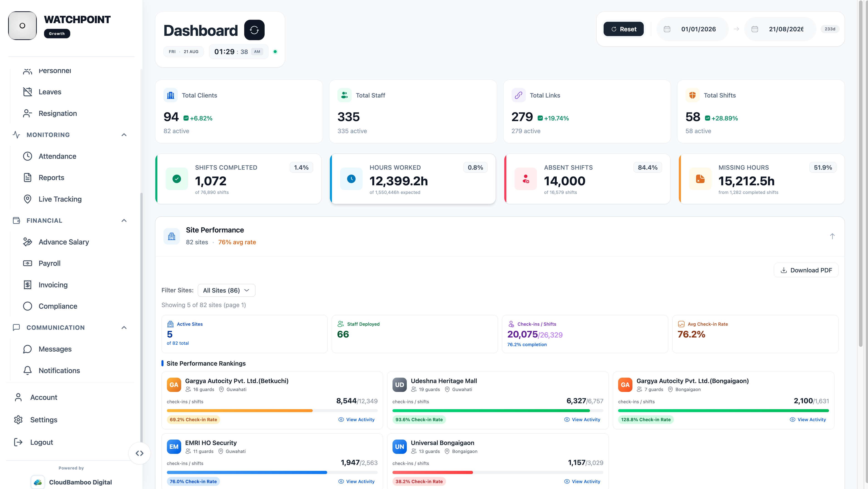Toggle sidebar with the code-arrows collapse button
Viewport: 868px width, 489px height.
(x=139, y=453)
